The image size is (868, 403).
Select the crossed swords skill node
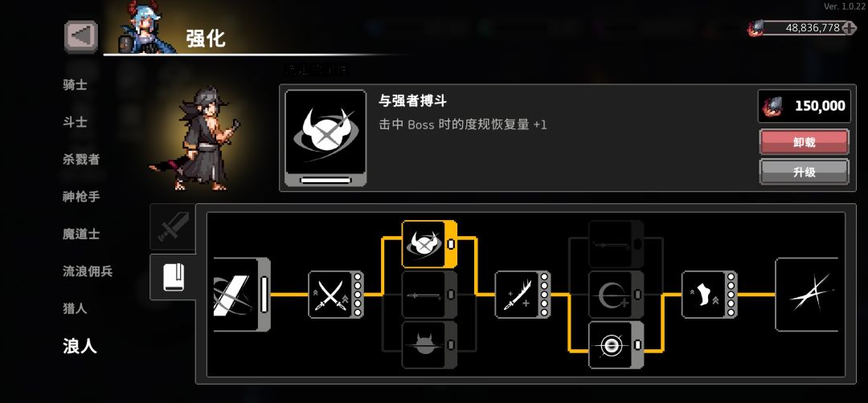pyautogui.click(x=335, y=295)
